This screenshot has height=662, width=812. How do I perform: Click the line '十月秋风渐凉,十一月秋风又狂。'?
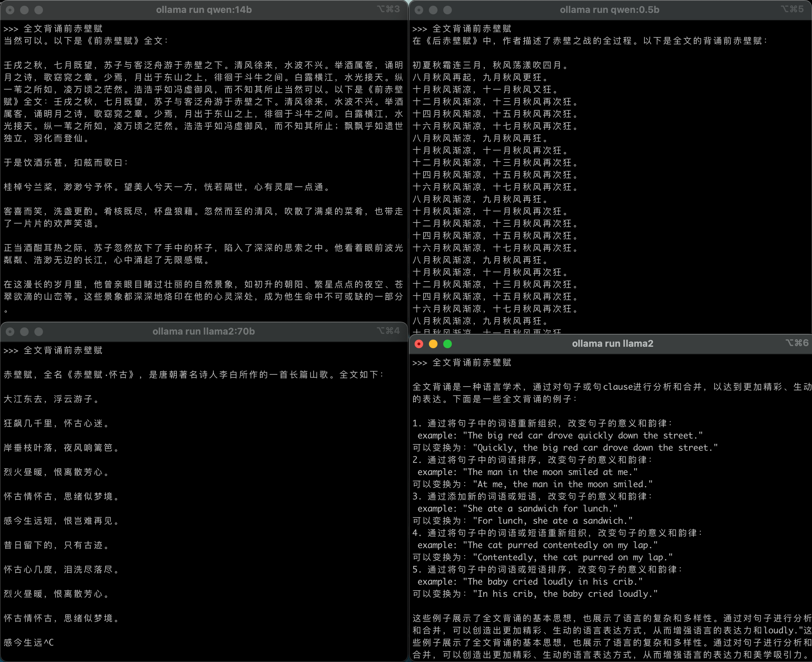(x=486, y=90)
